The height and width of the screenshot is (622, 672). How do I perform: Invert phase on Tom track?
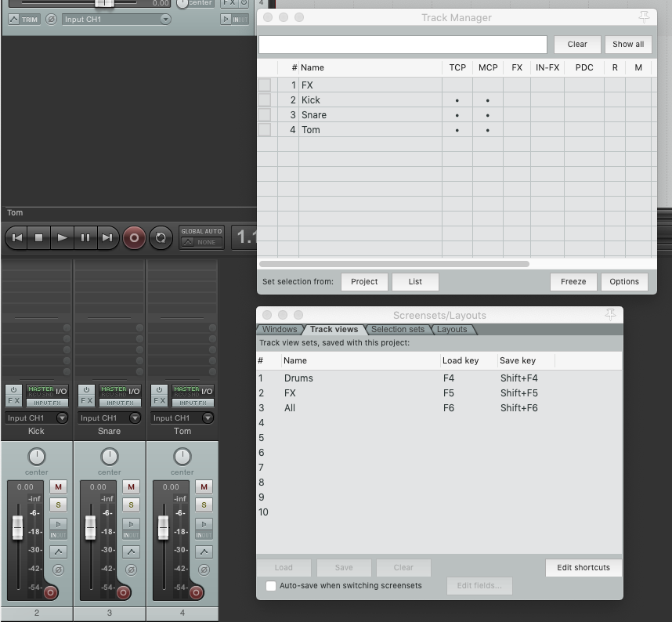[x=204, y=570]
